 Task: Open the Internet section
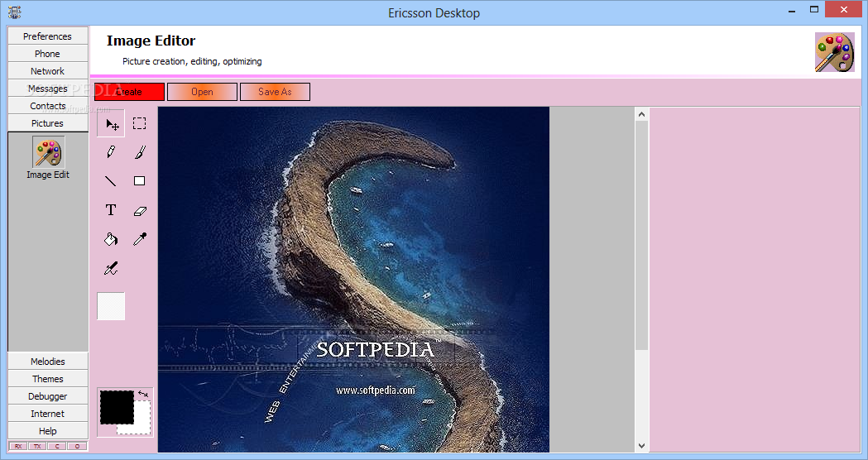[x=48, y=414]
